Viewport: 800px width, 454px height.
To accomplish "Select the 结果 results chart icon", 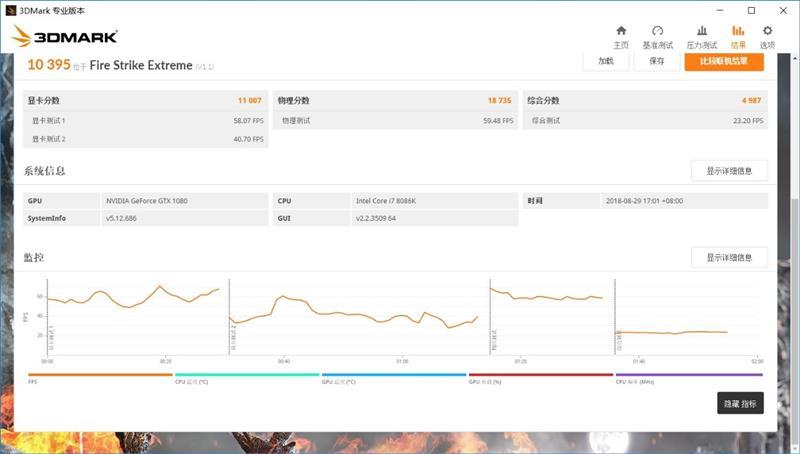I will click(x=738, y=36).
